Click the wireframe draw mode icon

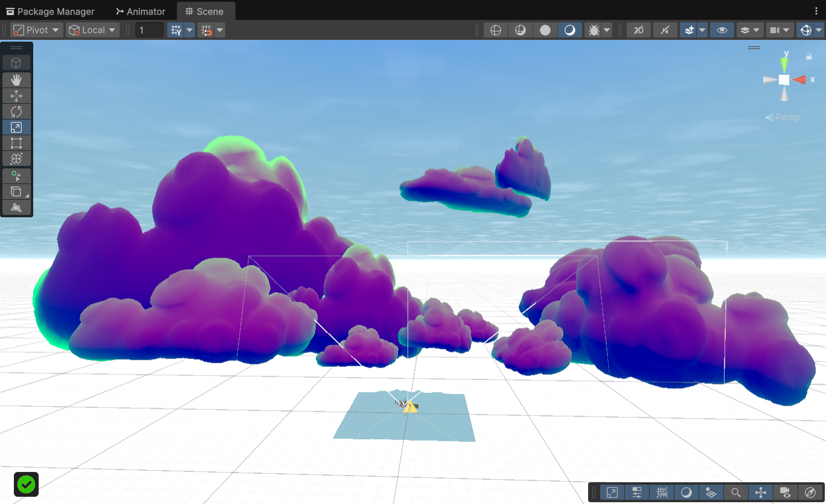496,30
